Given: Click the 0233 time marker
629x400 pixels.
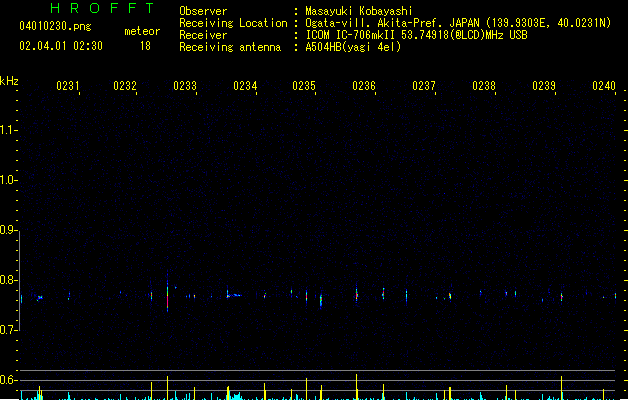Looking at the screenshot, I should click(185, 85).
